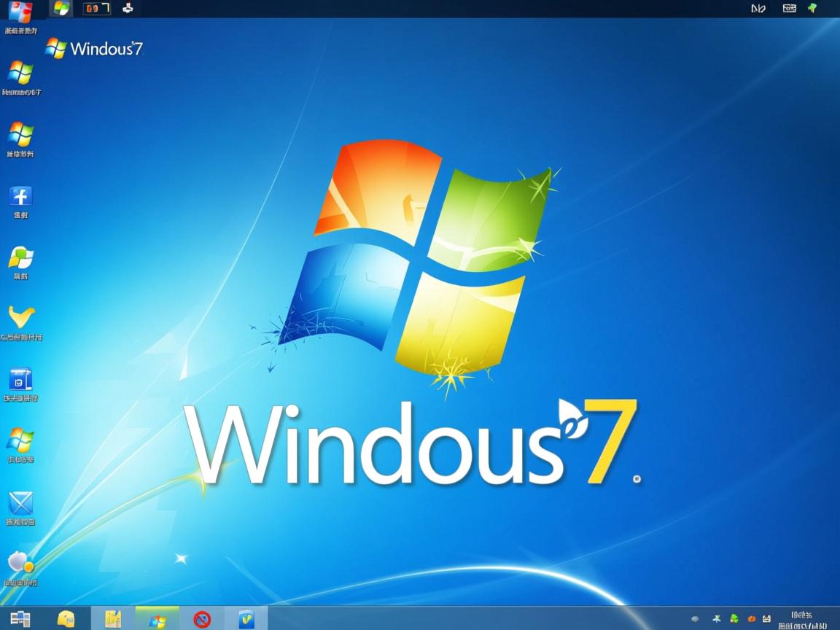Image resolution: width=840 pixels, height=630 pixels.
Task: Launch the yellow checkmark app on the desktop
Action: tap(20, 319)
